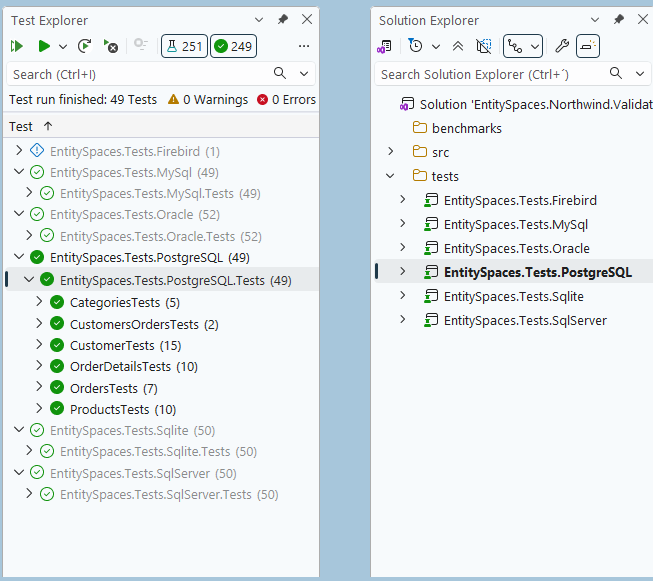Collapse EntitySpaces.Tests.MySql (49) test node
The image size is (653, 581).
click(x=19, y=172)
